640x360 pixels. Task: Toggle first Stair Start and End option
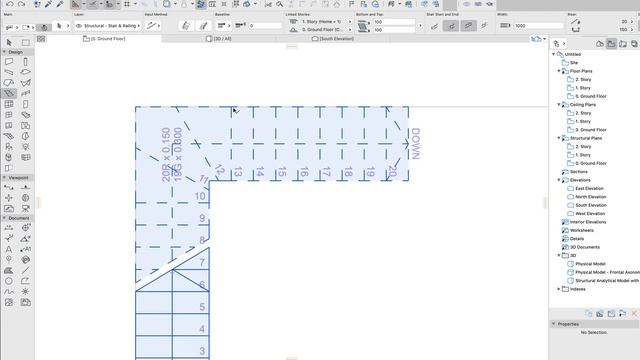(x=434, y=26)
